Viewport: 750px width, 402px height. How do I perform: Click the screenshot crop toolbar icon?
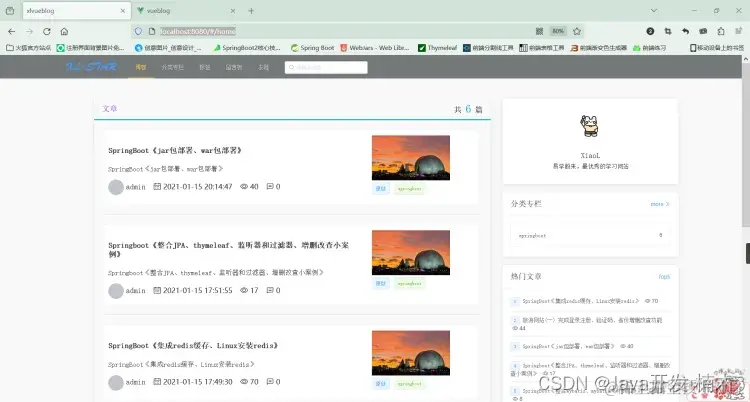click(668, 31)
